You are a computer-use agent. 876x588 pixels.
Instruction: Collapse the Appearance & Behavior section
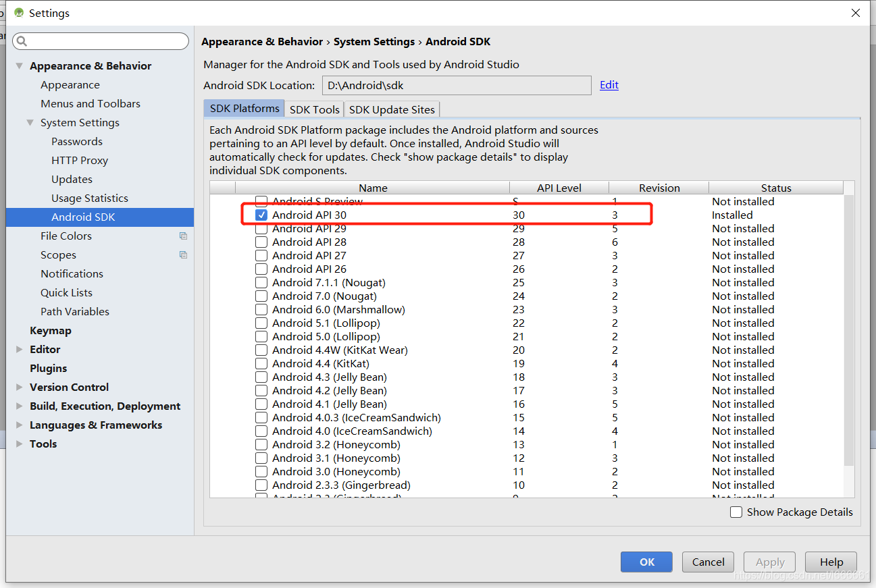pos(19,65)
